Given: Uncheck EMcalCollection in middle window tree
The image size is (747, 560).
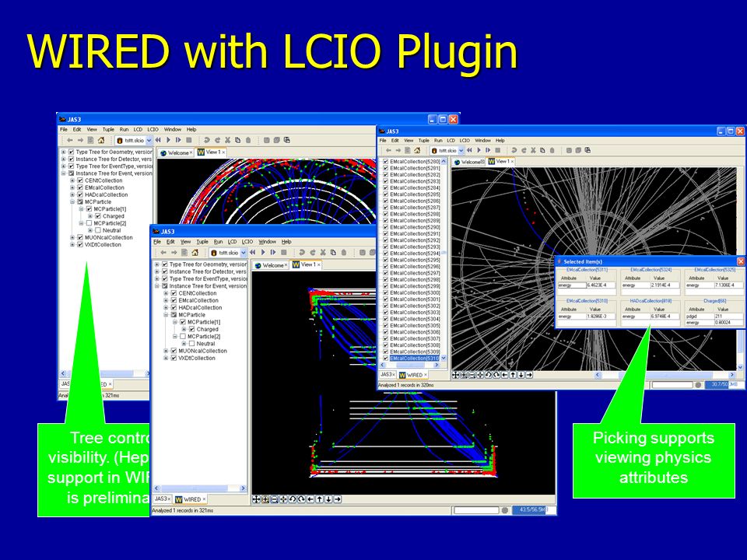Looking at the screenshot, I should click(x=174, y=300).
